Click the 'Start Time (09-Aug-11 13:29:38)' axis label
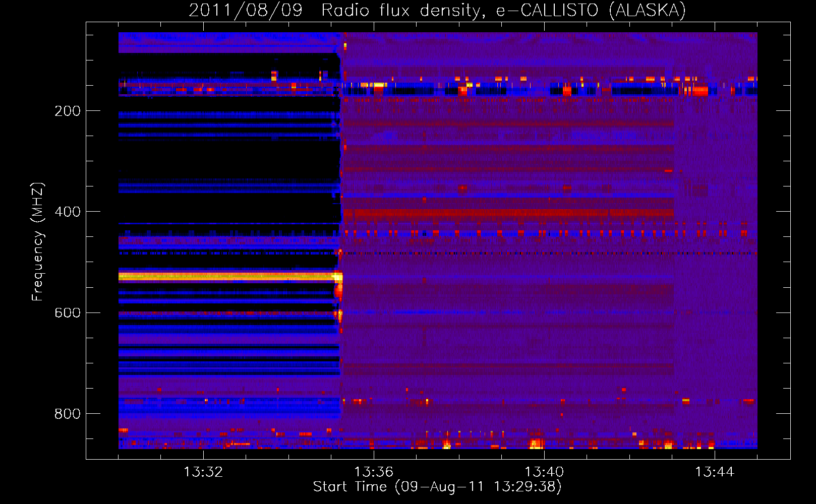 coord(437,487)
